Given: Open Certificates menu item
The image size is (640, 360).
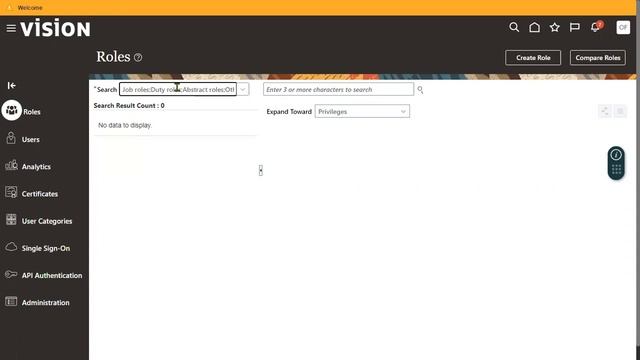Looking at the screenshot, I should coord(40,194).
